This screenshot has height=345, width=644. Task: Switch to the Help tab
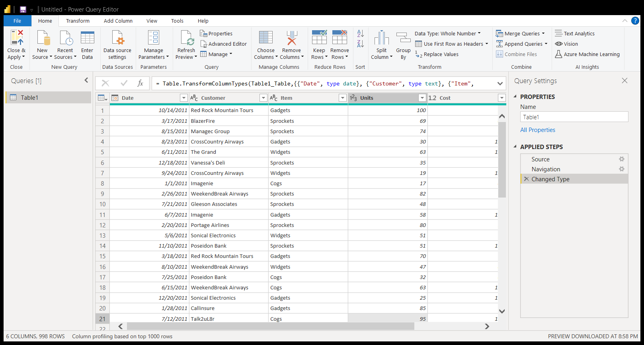203,21
